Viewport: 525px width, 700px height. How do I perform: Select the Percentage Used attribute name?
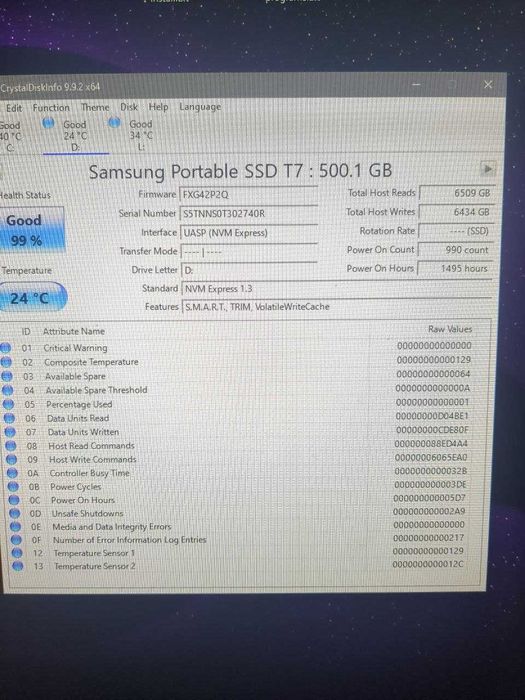79,404
